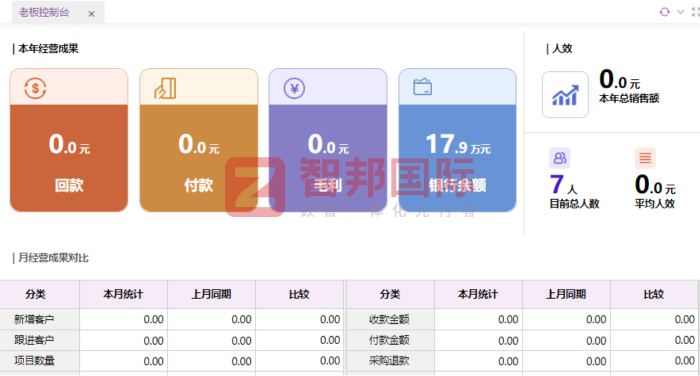This screenshot has width=700, height=376.
Task: Click the 目前总人数 label
Action: 574,204
